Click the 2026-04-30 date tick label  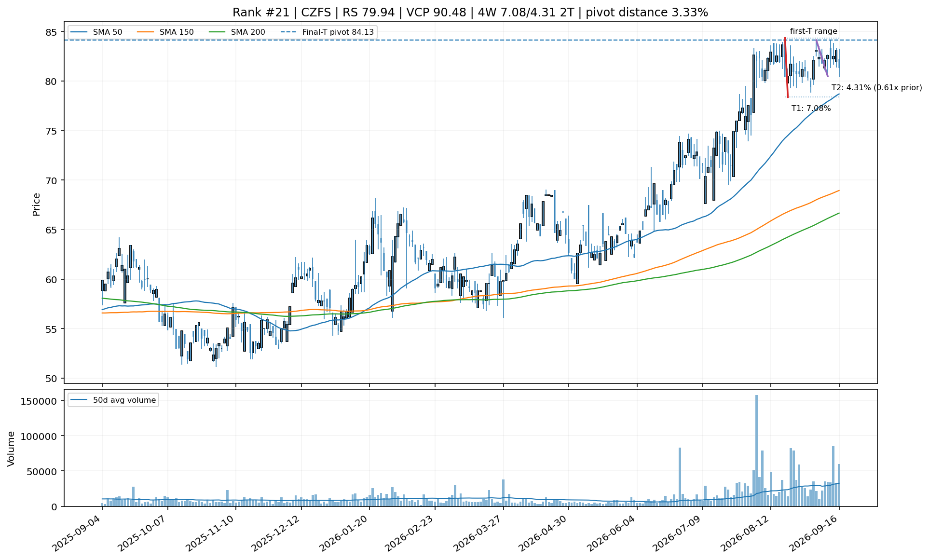pyautogui.click(x=544, y=533)
